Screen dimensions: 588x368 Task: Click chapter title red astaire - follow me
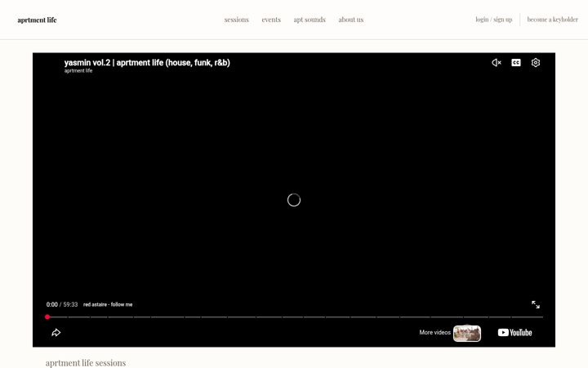coord(108,304)
